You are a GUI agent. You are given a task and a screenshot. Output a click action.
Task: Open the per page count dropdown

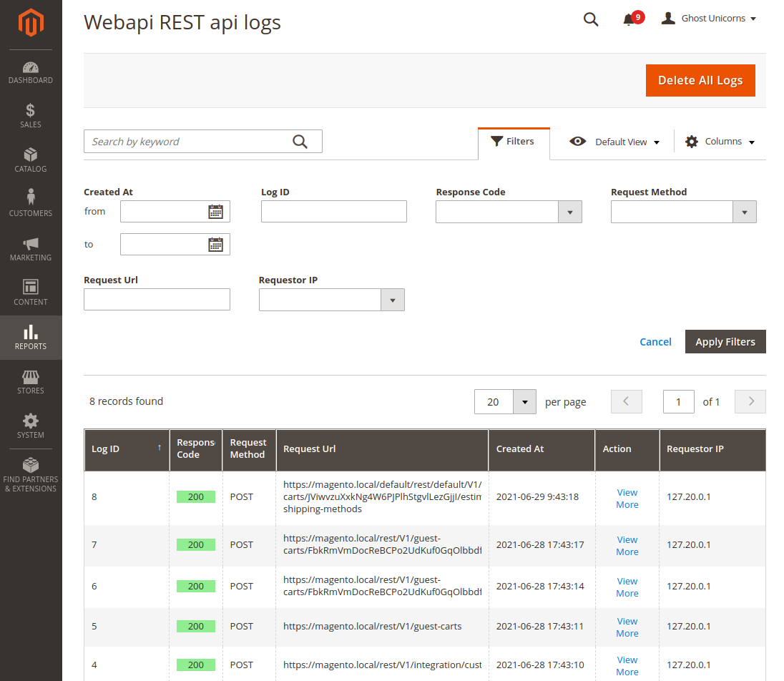524,402
